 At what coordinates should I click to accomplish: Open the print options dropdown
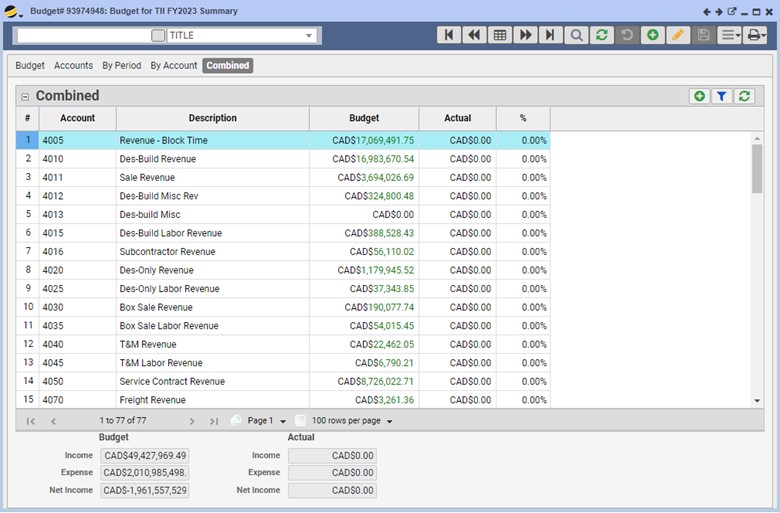click(x=756, y=35)
